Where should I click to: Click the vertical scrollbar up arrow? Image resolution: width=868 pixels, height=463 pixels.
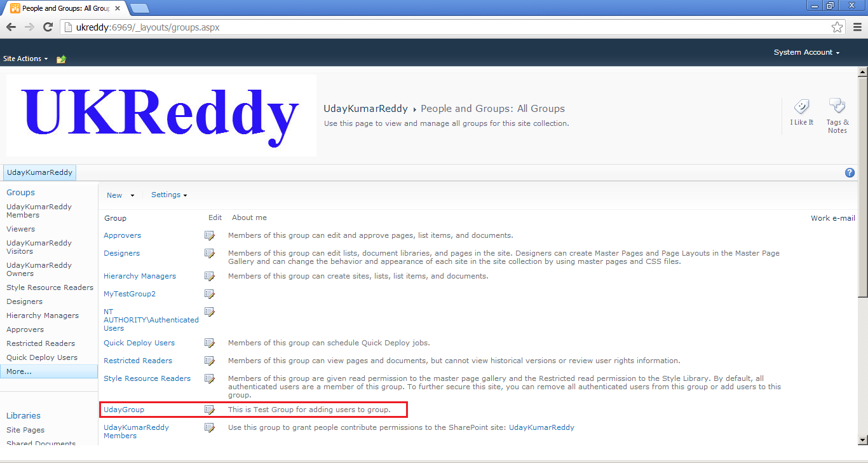(862, 72)
